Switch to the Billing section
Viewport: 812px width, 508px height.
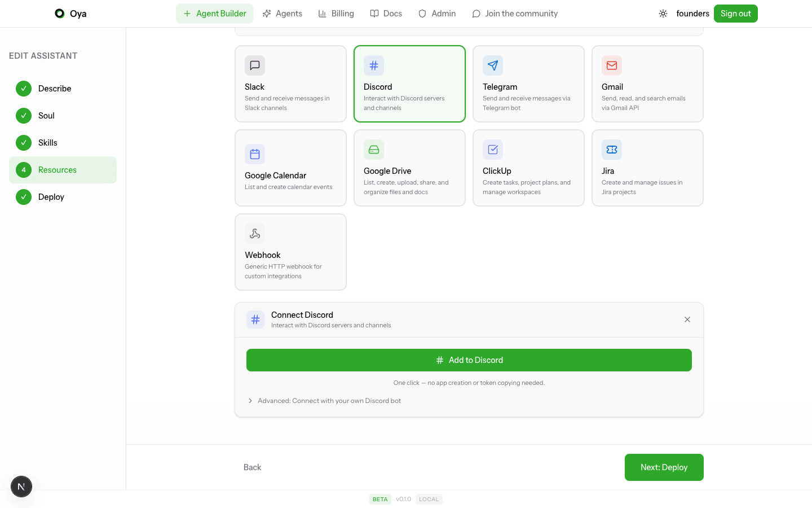pos(336,13)
